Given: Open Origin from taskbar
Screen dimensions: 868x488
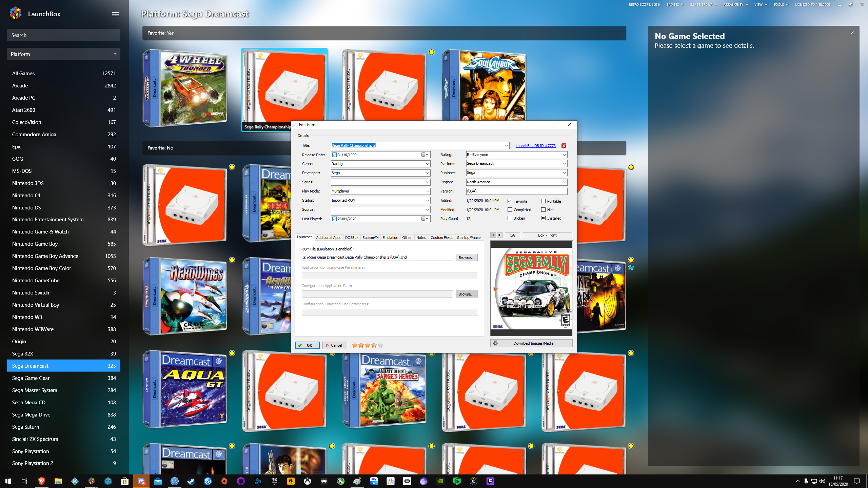Looking at the screenshot, I should point(224,481).
